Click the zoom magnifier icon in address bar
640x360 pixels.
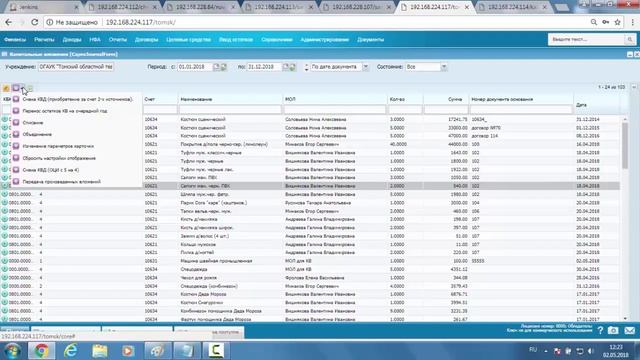(x=594, y=22)
